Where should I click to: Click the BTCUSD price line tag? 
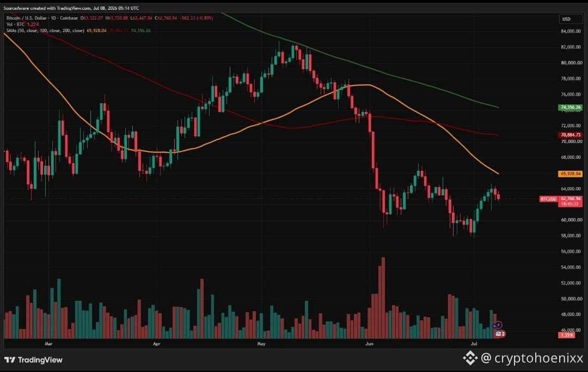click(x=548, y=199)
